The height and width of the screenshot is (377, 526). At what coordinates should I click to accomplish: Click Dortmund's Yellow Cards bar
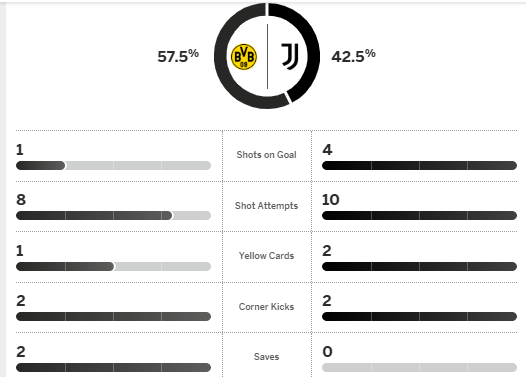click(113, 267)
